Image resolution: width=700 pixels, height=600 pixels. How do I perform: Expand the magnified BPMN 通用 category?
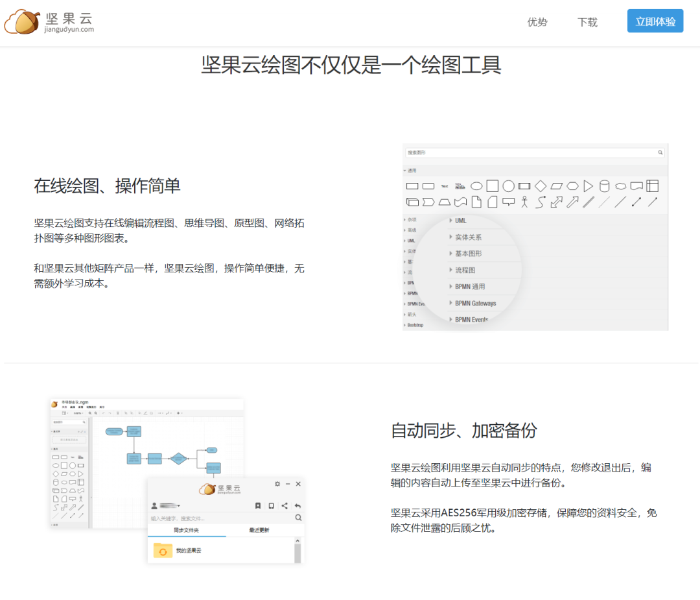pyautogui.click(x=467, y=287)
